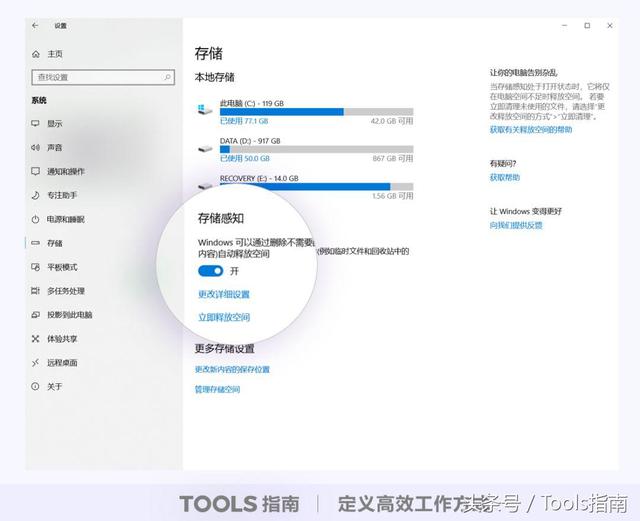This screenshot has width=640, height=521.
Task: Maximize the settings window
Action: point(587,25)
